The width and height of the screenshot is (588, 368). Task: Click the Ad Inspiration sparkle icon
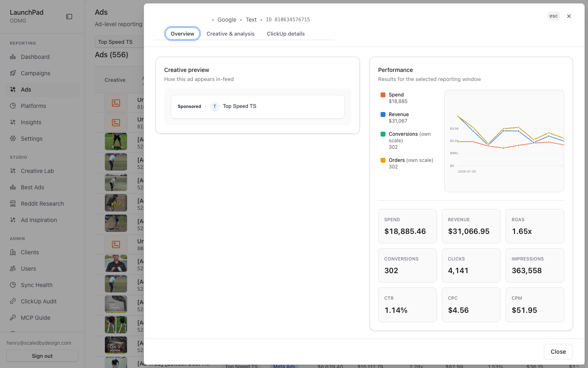tap(13, 220)
